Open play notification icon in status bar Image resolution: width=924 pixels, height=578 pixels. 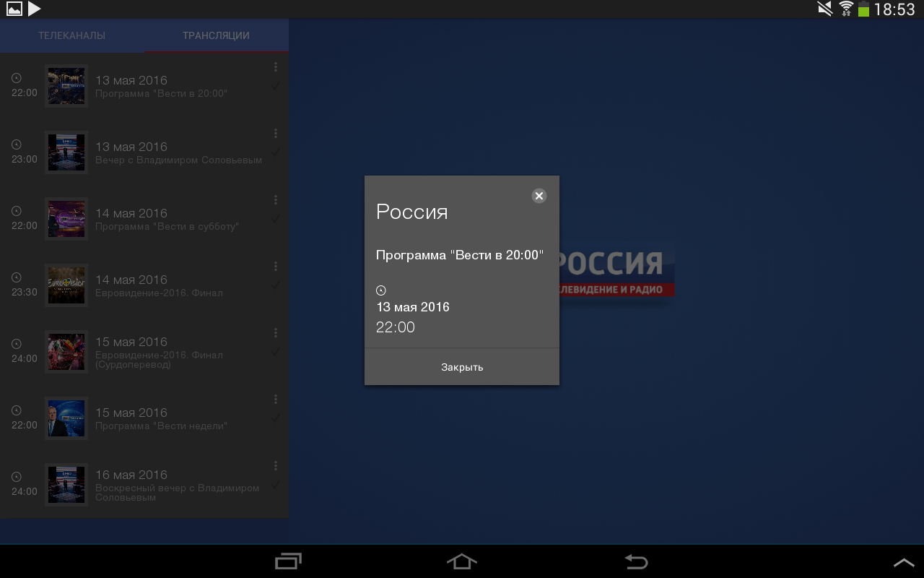tap(35, 9)
